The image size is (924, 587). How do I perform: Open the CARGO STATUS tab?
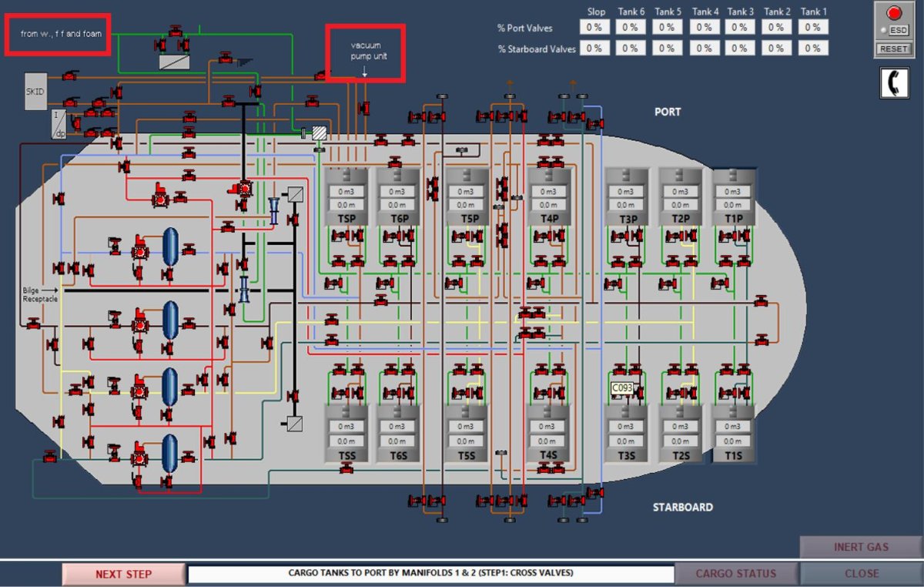pyautogui.click(x=736, y=574)
